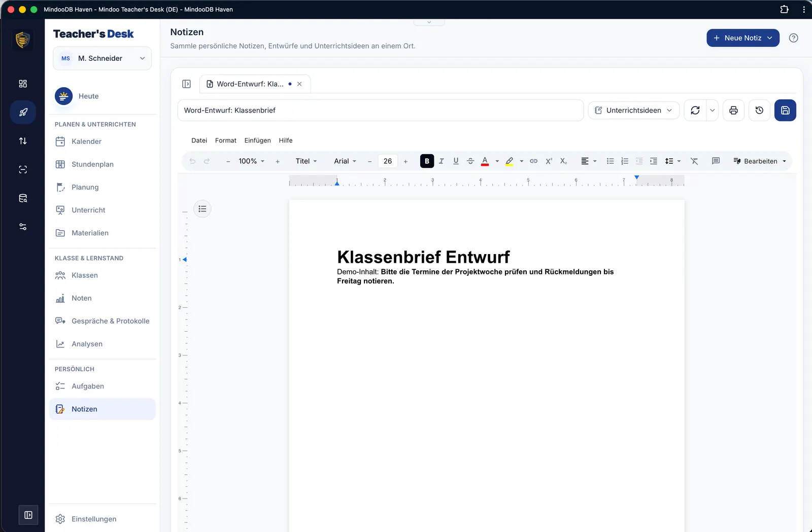Click the extensions puzzle icon in title bar
The height and width of the screenshot is (532, 812).
[x=784, y=9]
